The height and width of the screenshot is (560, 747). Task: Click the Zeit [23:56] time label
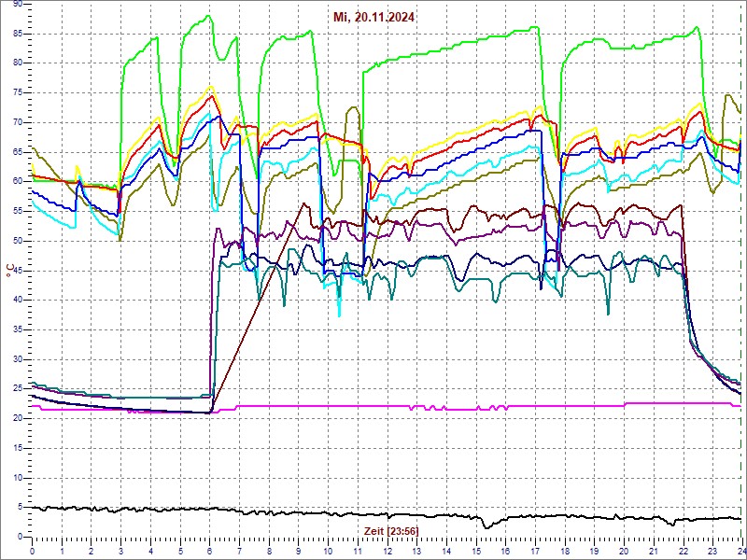point(391,530)
